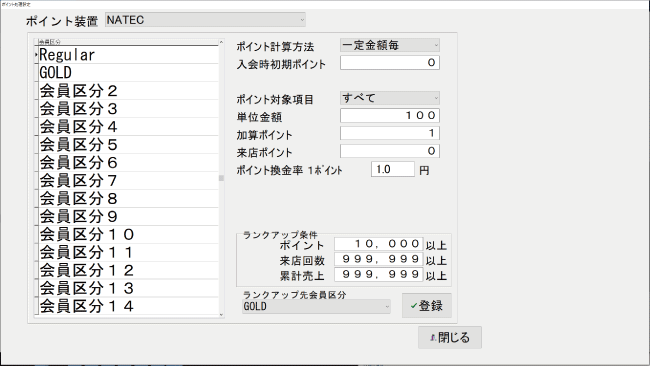Open the ランクアップ先会員区分 GOLD dropdown

pos(316,307)
